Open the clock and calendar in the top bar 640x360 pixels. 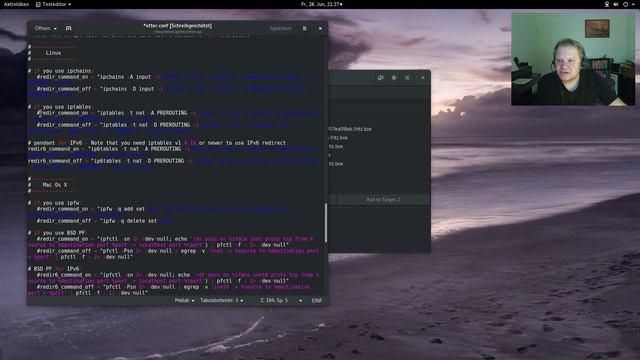tap(322, 4)
